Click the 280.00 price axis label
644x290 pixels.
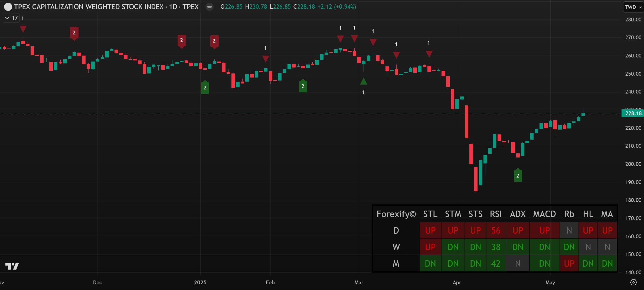pos(633,20)
